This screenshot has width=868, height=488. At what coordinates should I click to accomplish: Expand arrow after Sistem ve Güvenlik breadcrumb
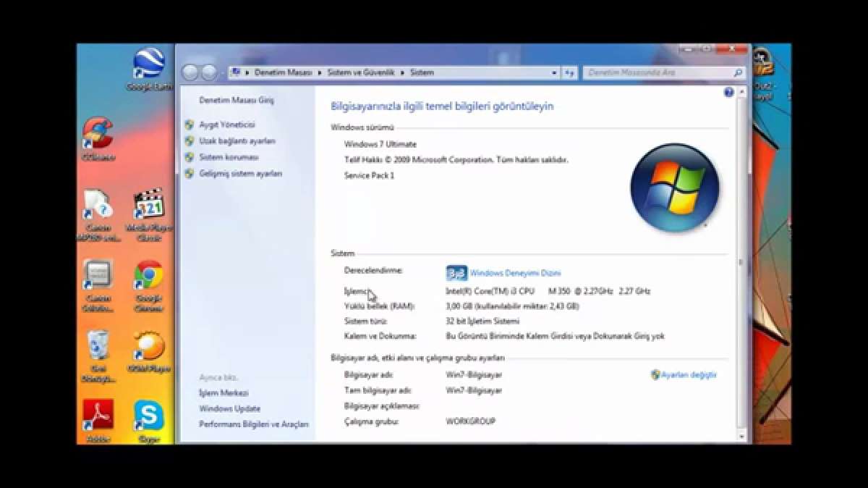point(401,73)
